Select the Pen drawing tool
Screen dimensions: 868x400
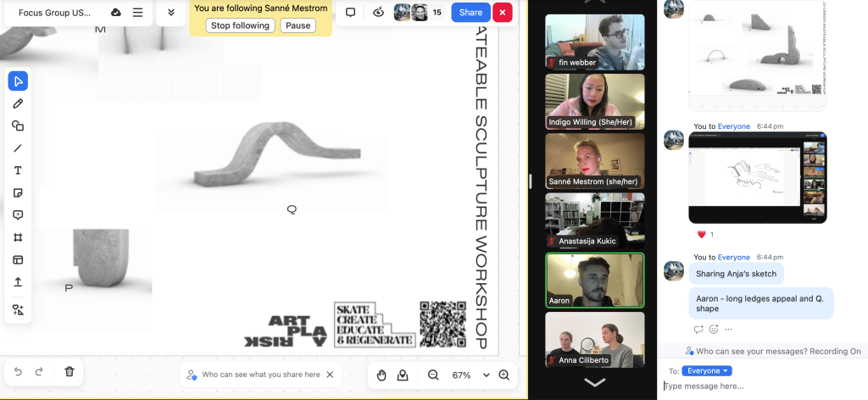click(x=18, y=103)
